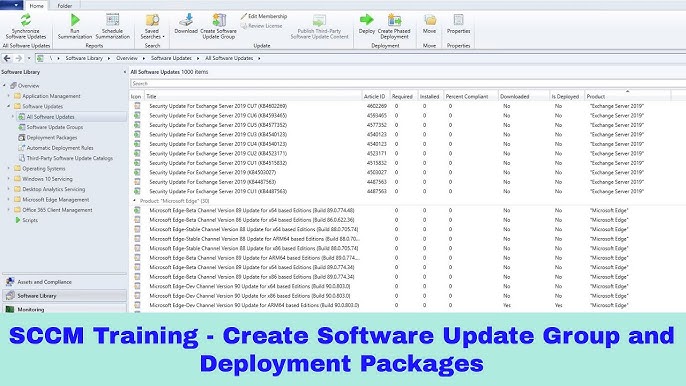Image resolution: width=686 pixels, height=386 pixels.
Task: Select Software Update Groups node
Action: 55,127
